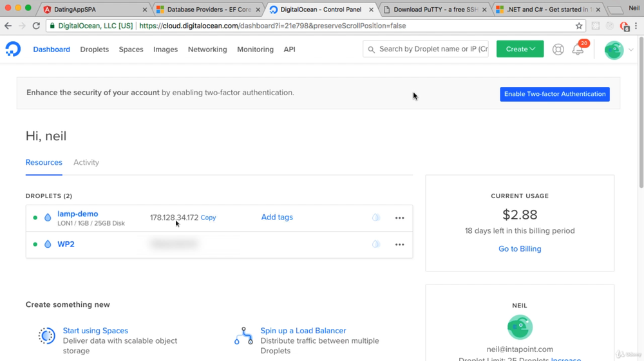Click the neil@intapoint.com email text

coord(520,349)
